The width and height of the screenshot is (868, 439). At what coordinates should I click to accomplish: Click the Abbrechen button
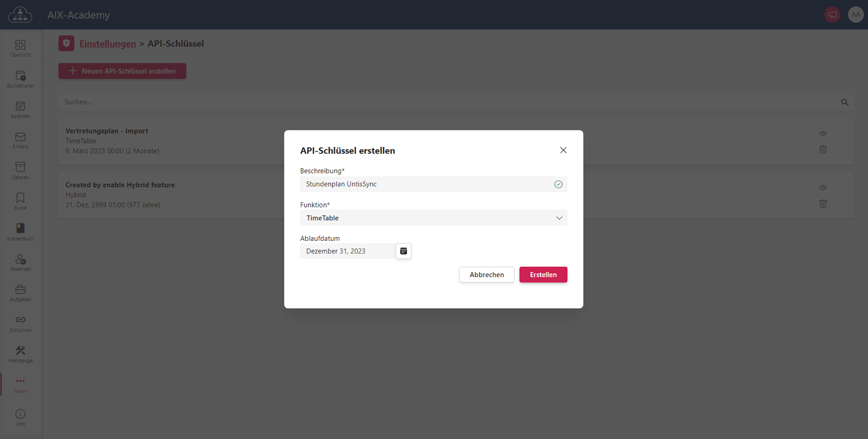(x=487, y=275)
